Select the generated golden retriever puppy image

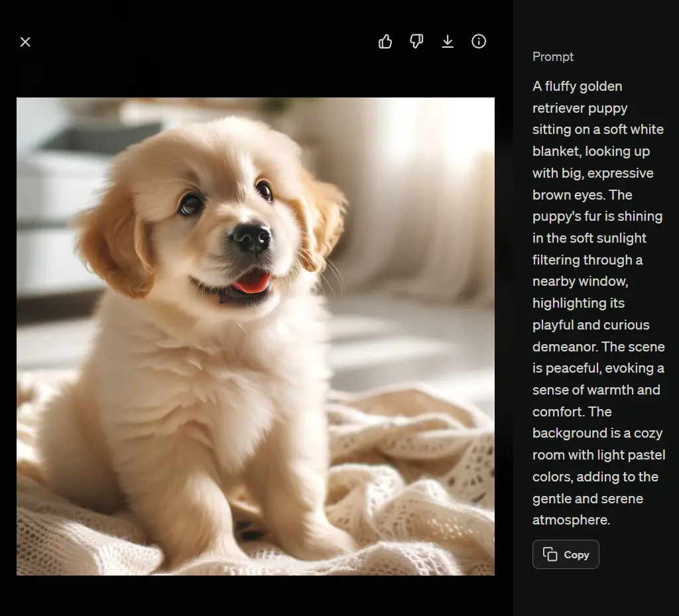(255, 336)
